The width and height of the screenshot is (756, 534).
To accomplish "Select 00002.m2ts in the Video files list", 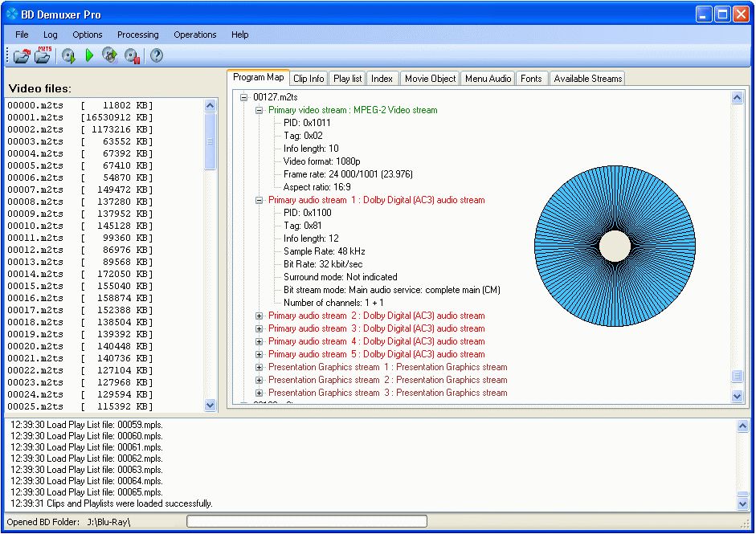I will click(80, 129).
